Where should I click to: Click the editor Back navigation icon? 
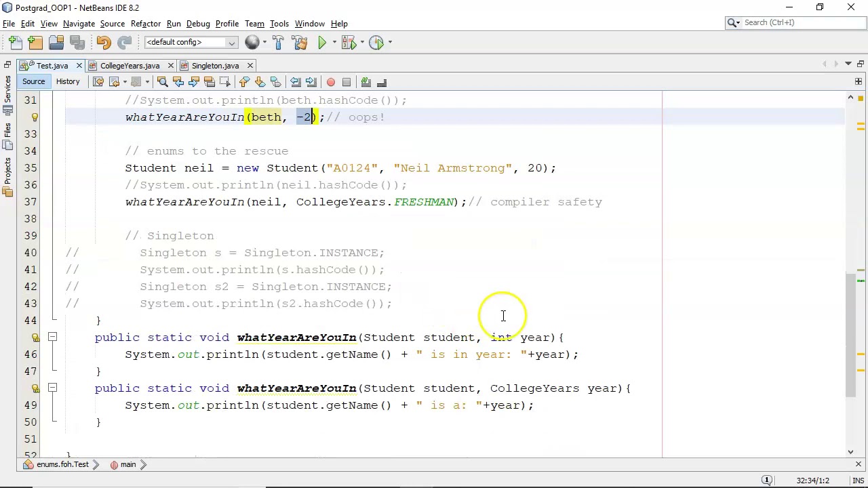[114, 82]
